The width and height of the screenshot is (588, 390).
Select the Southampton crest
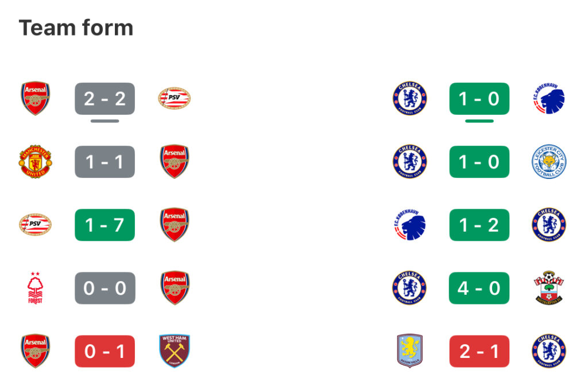coord(548,288)
